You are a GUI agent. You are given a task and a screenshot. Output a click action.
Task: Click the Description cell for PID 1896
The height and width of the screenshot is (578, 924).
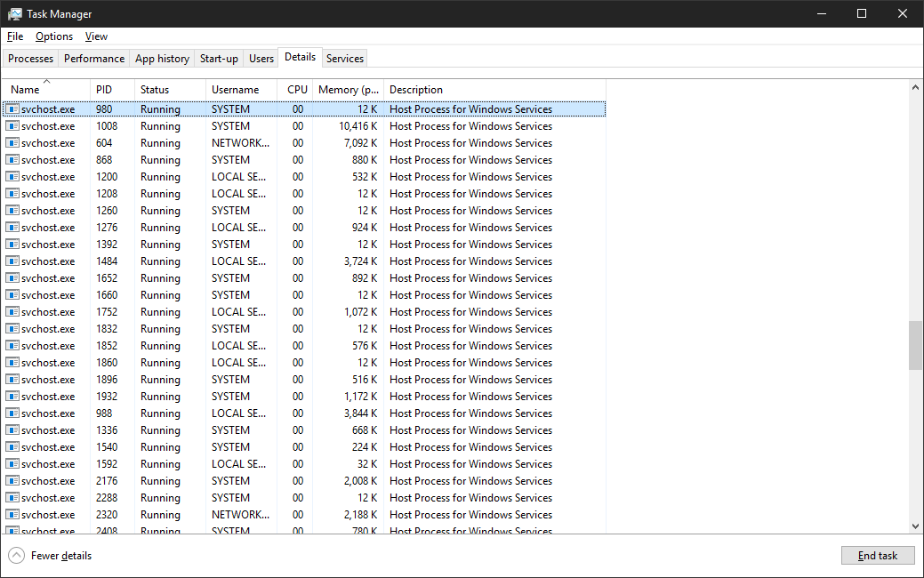pos(470,380)
